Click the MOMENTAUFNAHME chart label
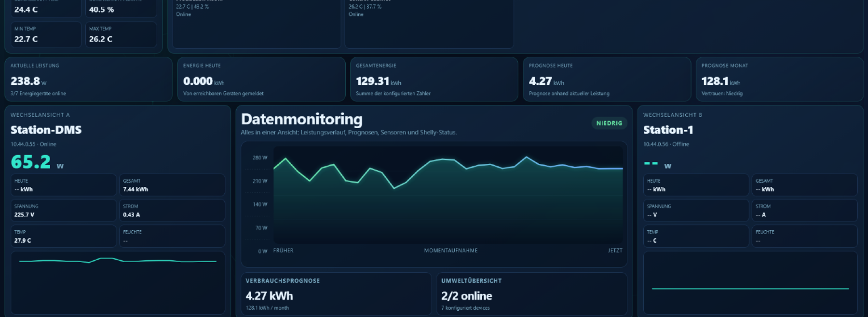Viewport: 868px width, 317px height. (451, 251)
